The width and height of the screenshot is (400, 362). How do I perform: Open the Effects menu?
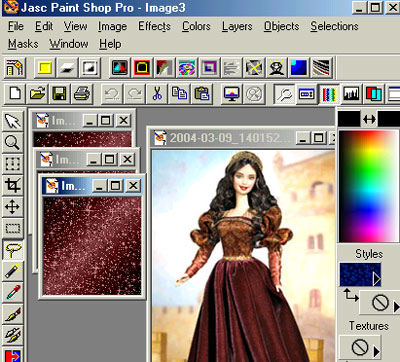tap(154, 26)
